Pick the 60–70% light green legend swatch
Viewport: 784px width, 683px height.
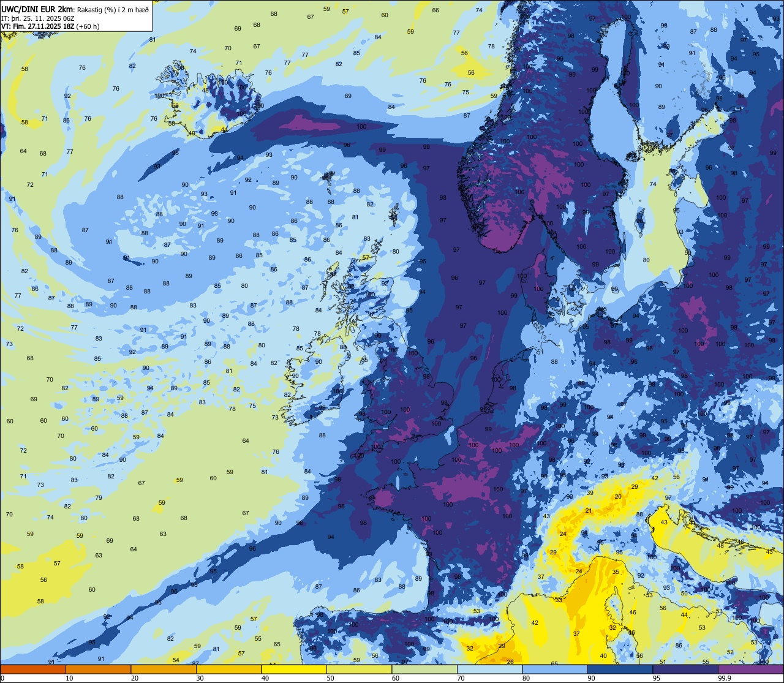tap(424, 670)
